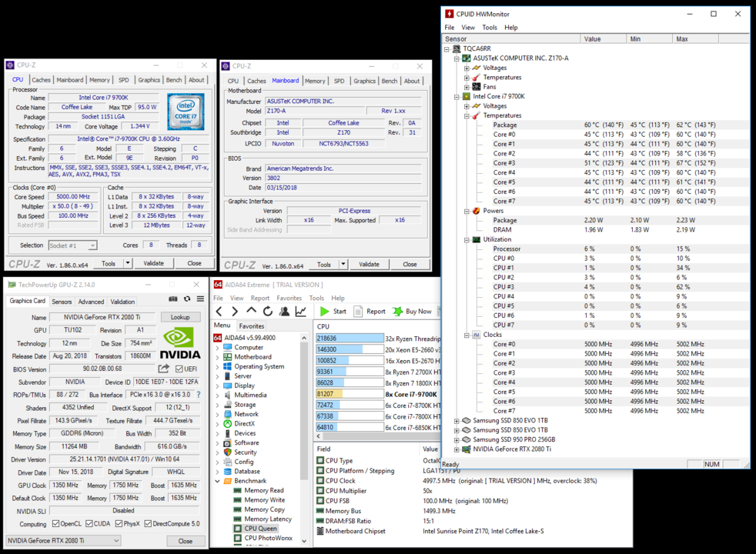Switch to the Sensors tab in GPU-Z
The image size is (756, 554).
pyautogui.click(x=62, y=302)
